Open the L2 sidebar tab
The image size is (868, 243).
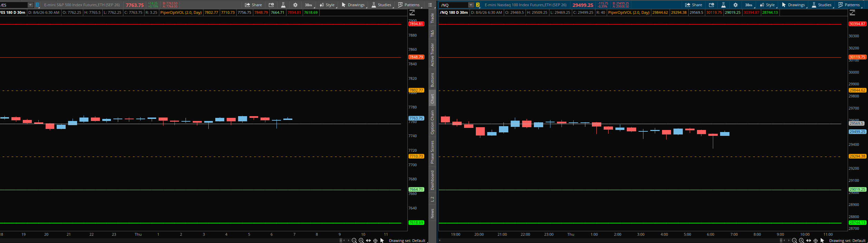[432, 199]
